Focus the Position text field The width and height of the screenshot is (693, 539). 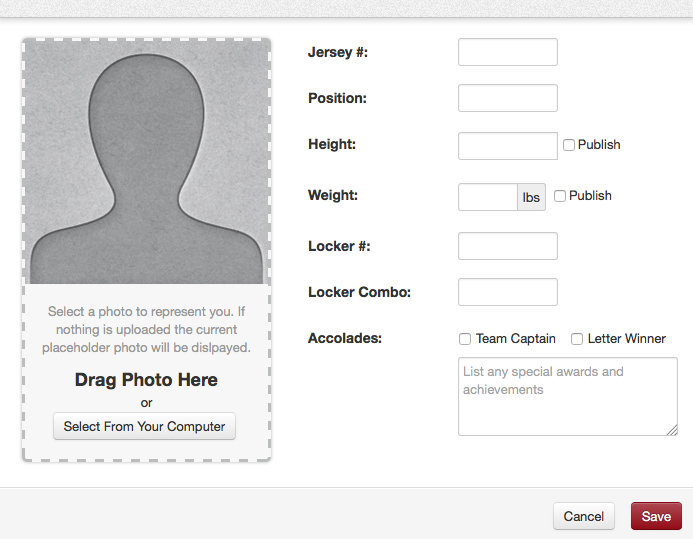tap(507, 98)
